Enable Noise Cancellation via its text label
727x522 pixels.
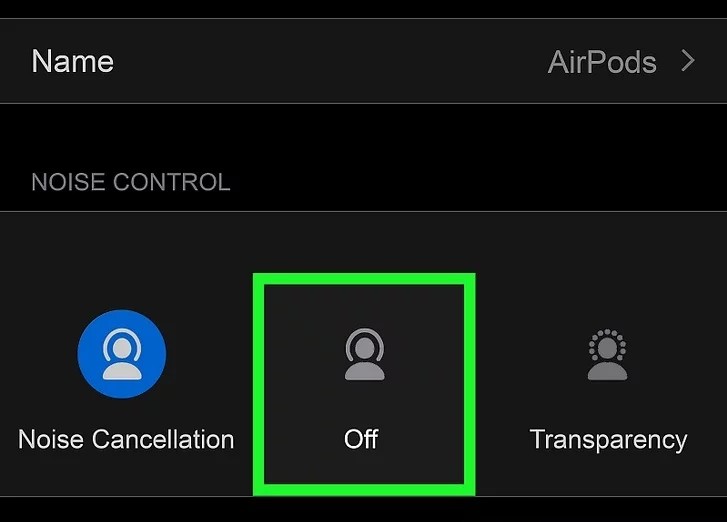pyautogui.click(x=126, y=439)
